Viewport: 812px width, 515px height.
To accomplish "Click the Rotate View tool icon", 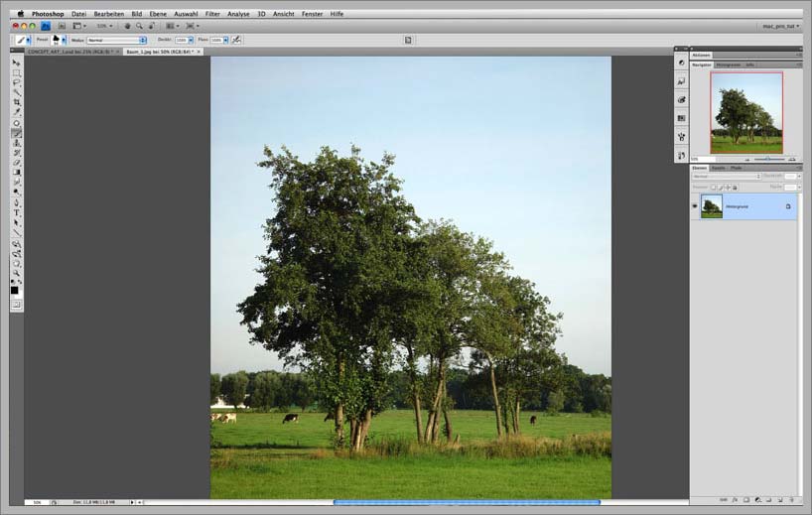I will [152, 26].
